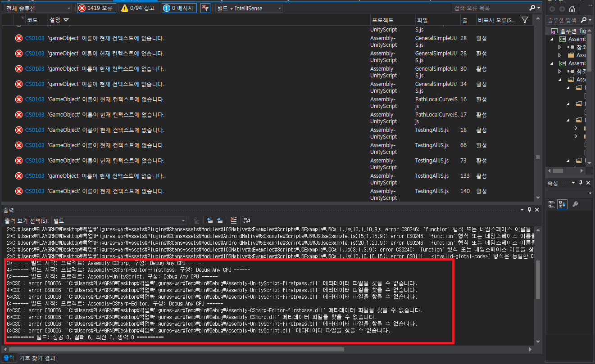The height and width of the screenshot is (364, 595).
Task: Open the 전체 솔루션 scope dropdown
Action: pyautogui.click(x=38, y=8)
